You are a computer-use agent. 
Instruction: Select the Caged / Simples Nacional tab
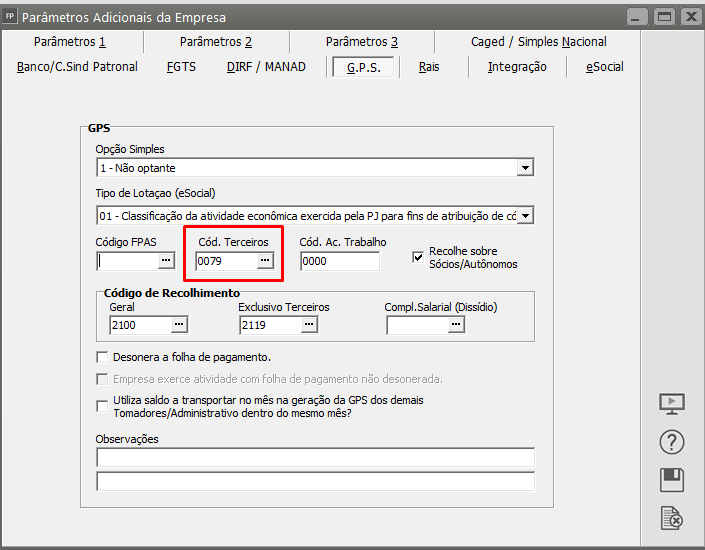click(x=538, y=42)
